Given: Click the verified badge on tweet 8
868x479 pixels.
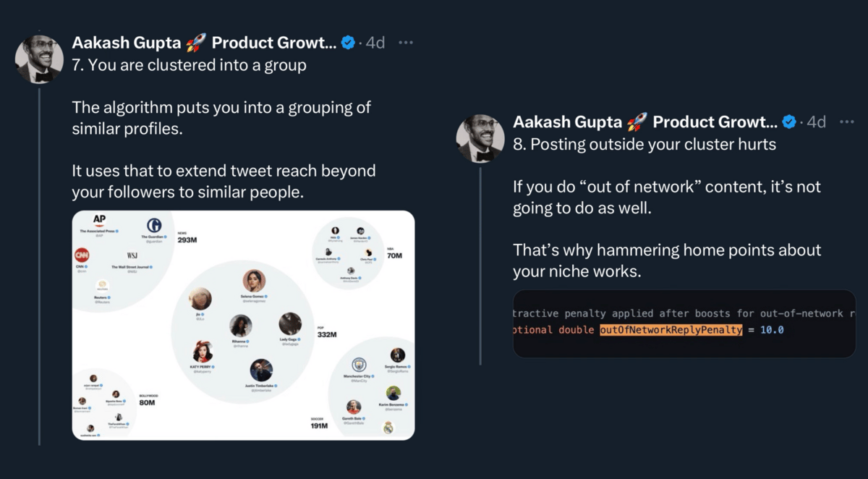Looking at the screenshot, I should point(789,122).
